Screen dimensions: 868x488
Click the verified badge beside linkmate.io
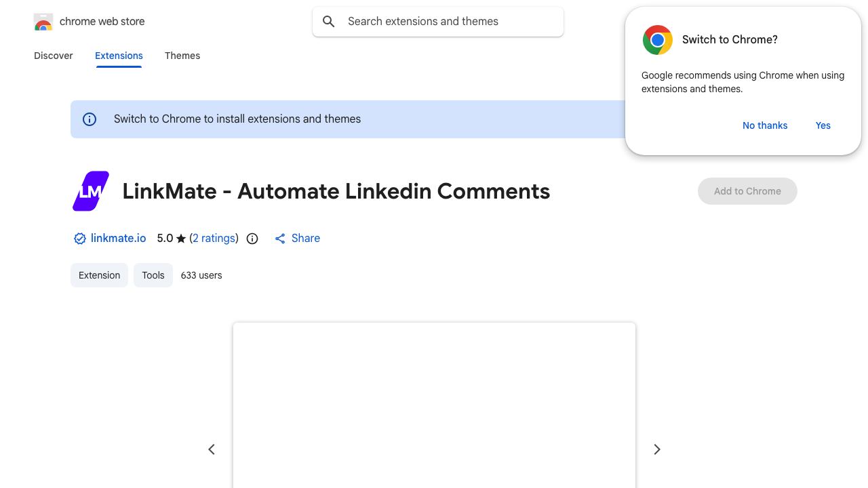[80, 239]
